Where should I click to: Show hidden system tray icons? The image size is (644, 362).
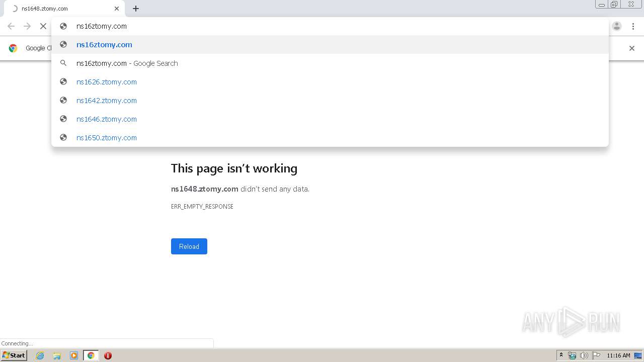(561, 355)
